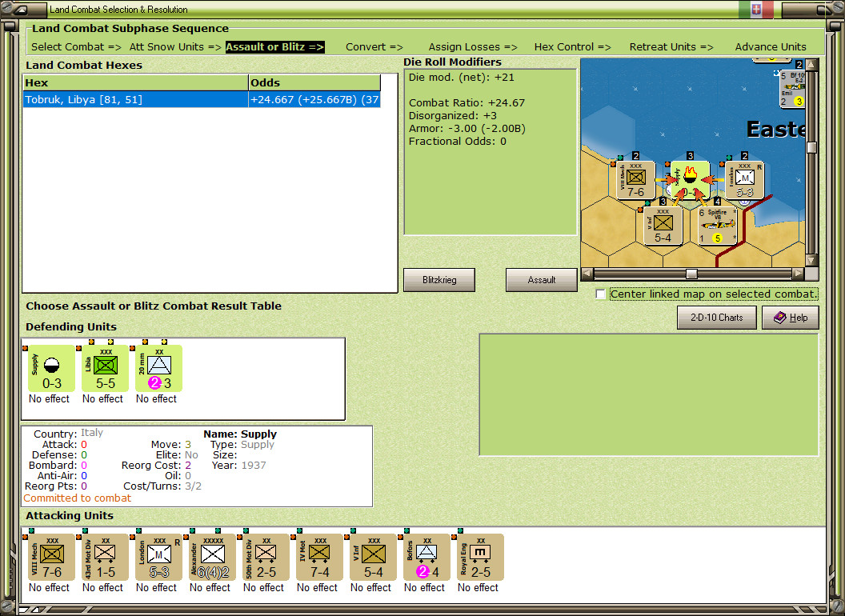This screenshot has width=845, height=616.
Task: Select the defending Libia 5-5 unit
Action: click(105, 369)
